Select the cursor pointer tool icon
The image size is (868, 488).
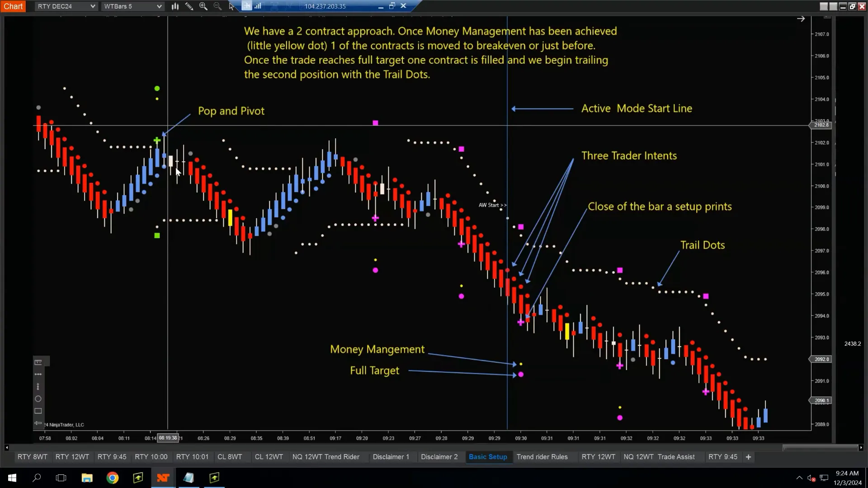click(231, 6)
